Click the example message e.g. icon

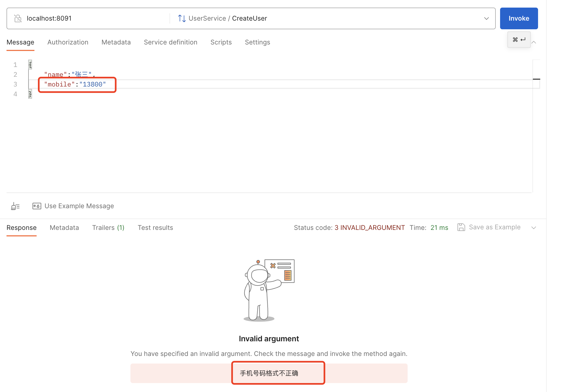pyautogui.click(x=37, y=206)
